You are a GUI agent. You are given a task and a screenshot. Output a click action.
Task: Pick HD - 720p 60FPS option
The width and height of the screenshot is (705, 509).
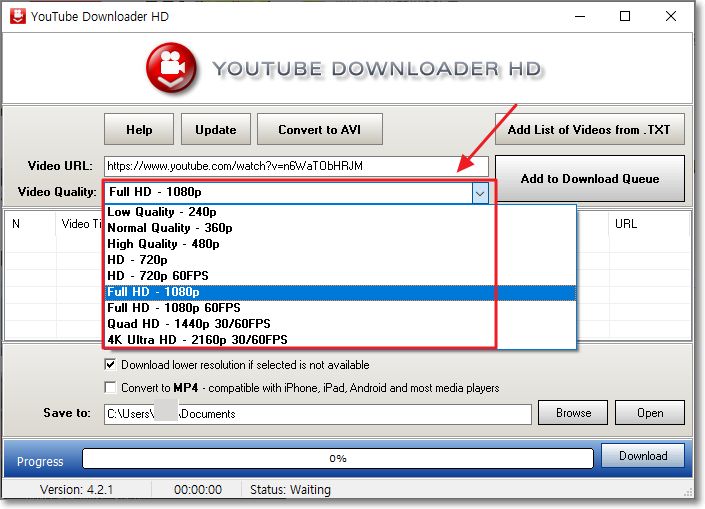(340, 276)
